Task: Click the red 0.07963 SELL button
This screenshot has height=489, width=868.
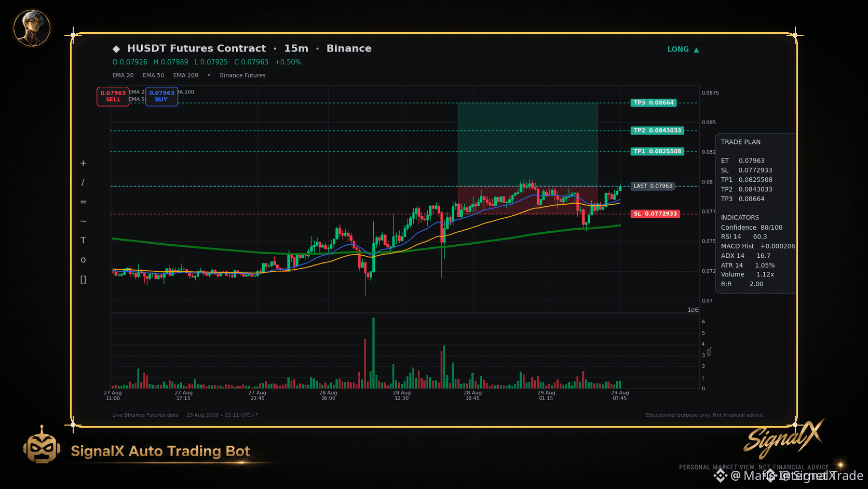Action: (x=113, y=96)
